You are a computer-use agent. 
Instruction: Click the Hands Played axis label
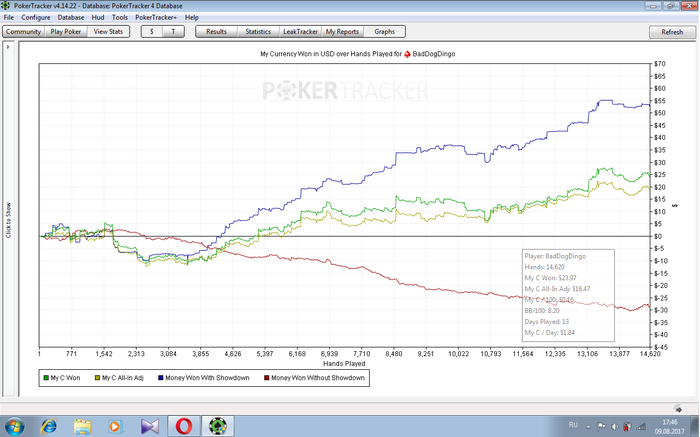[344, 364]
